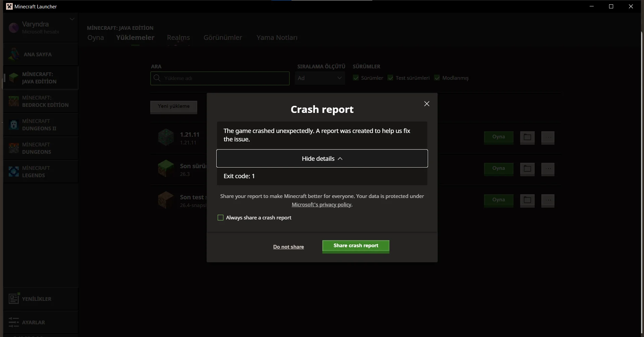Click the Varyndra profile avatar
644x337 pixels.
coord(14,28)
